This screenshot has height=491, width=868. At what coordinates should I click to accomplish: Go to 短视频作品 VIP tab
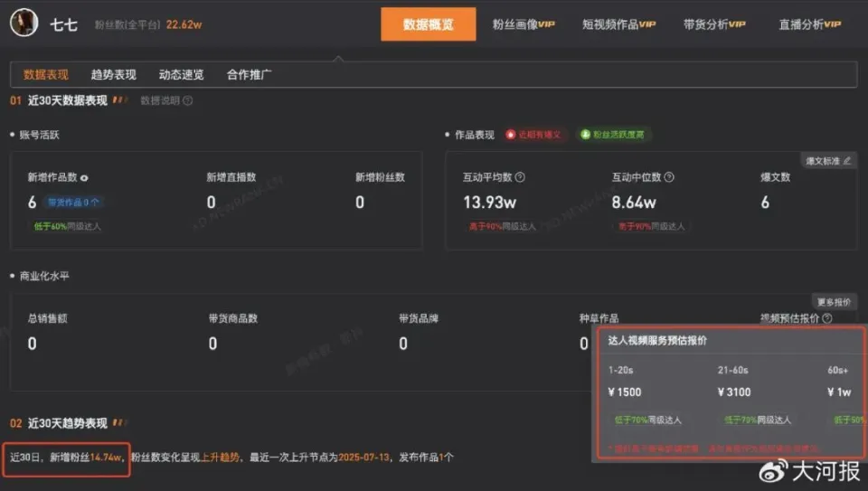click(x=618, y=24)
